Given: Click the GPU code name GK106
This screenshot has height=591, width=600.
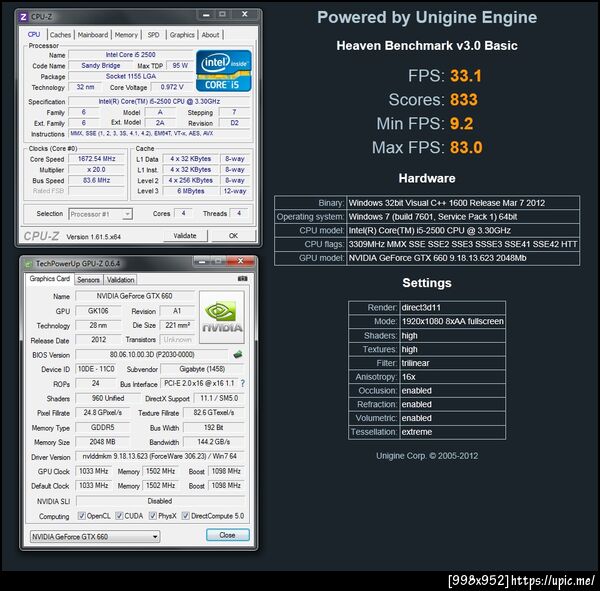Looking at the screenshot, I should tap(98, 310).
